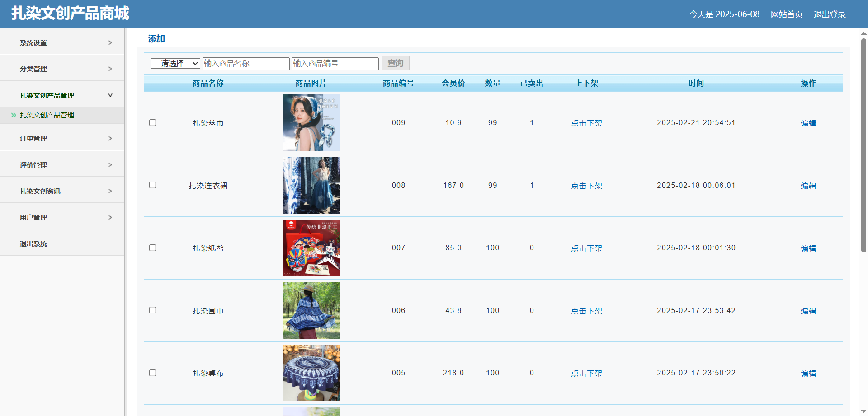Click the date 今天是 2025-06-08
The height and width of the screenshot is (416, 868).
[724, 14]
